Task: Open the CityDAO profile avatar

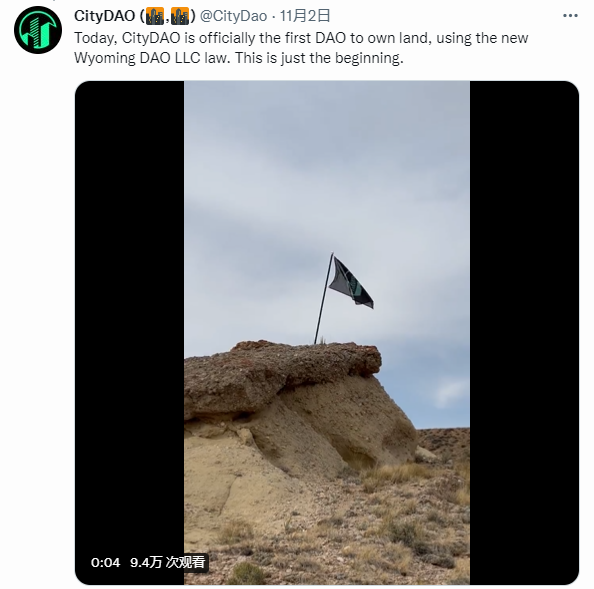Action: [x=38, y=30]
